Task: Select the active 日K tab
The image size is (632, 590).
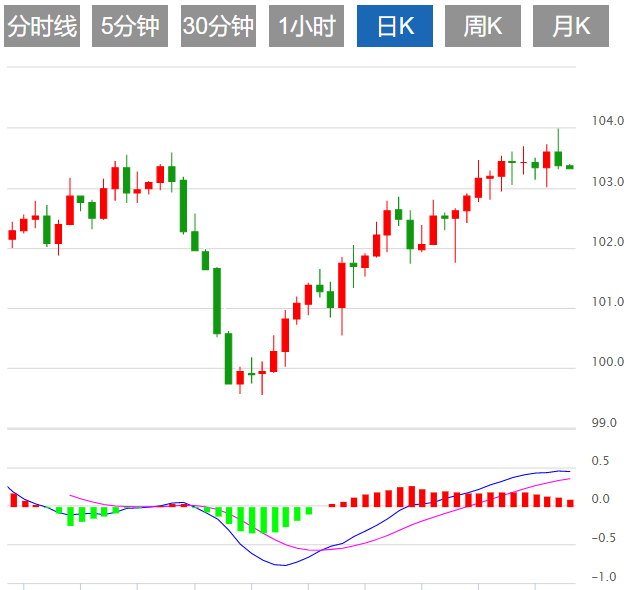Action: [x=395, y=26]
